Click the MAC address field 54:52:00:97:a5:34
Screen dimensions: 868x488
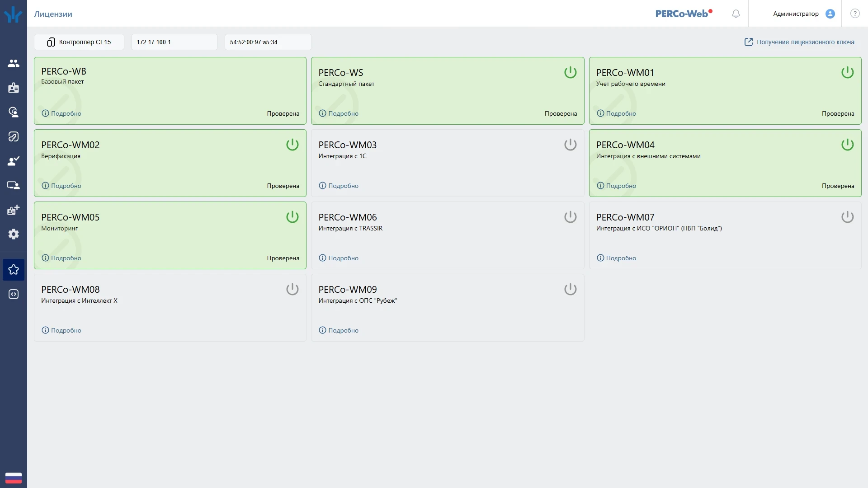click(x=268, y=42)
